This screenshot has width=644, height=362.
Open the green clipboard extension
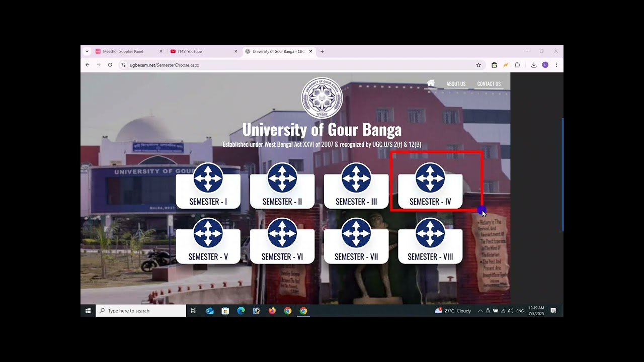[494, 65]
